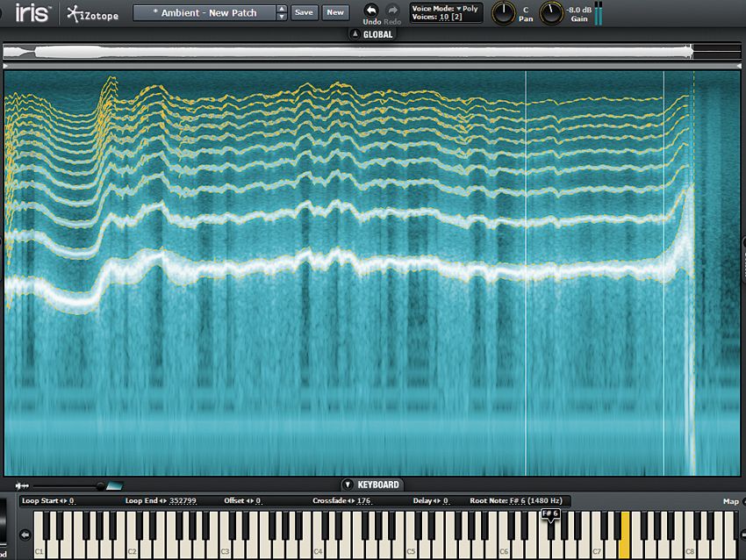Expand the KEYBOARD section toggle
Screen dimensions: 746x560
(348, 485)
